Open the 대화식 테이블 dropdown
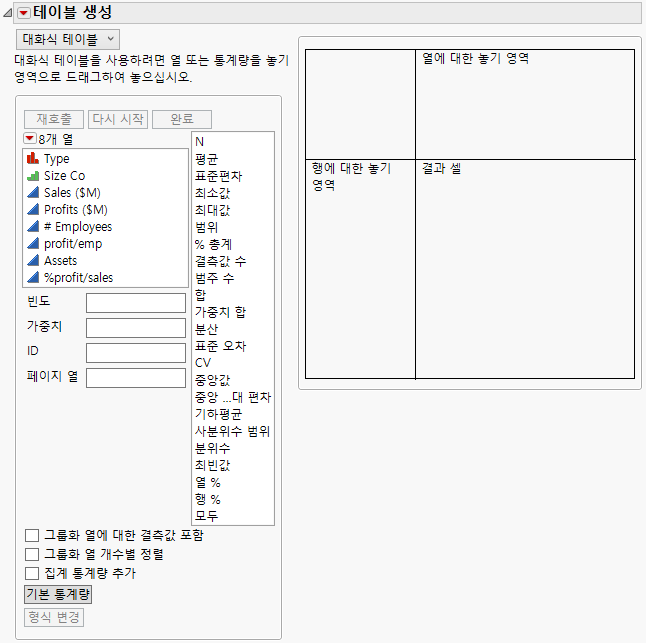646x643 pixels. 68,40
